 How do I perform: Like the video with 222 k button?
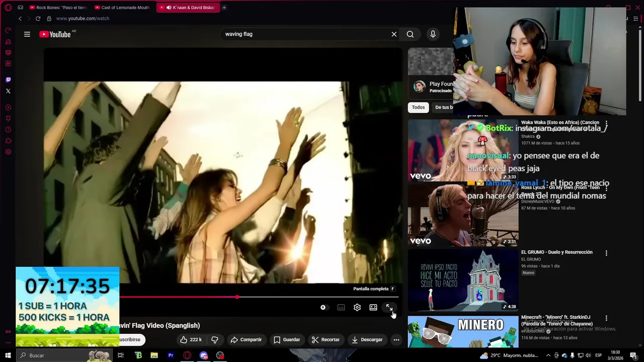point(191,340)
